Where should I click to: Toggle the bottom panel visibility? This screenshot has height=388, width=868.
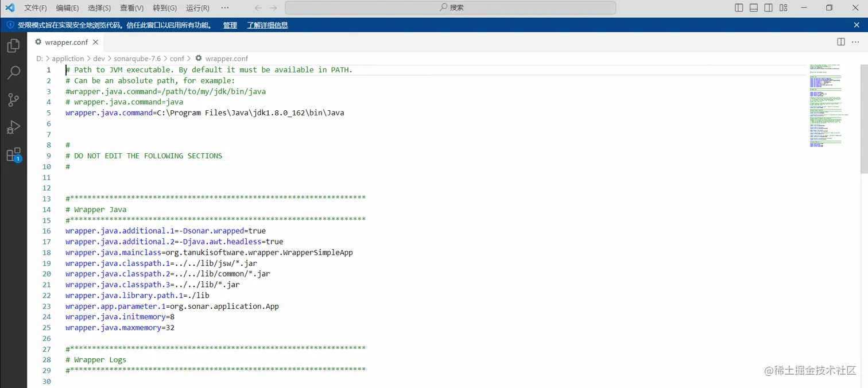tap(753, 7)
